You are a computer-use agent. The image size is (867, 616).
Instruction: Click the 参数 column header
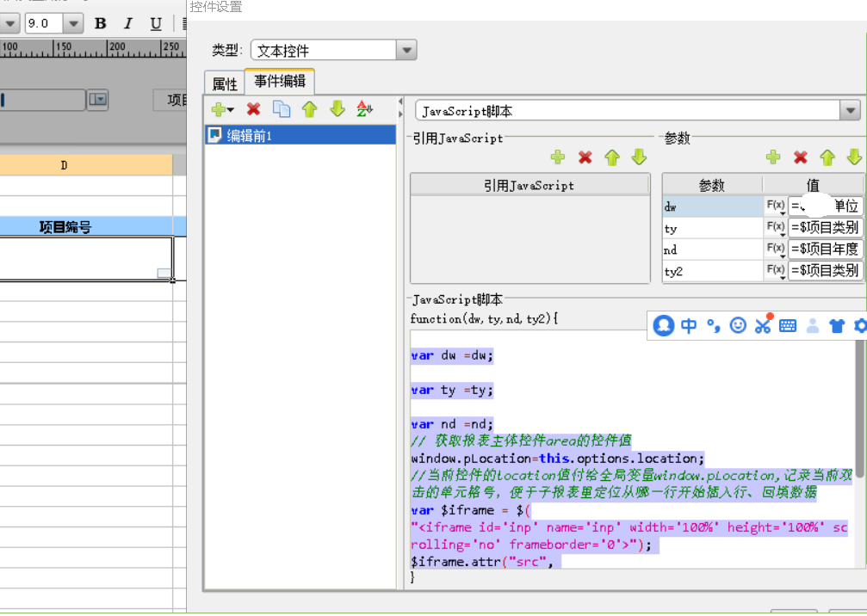(x=712, y=185)
